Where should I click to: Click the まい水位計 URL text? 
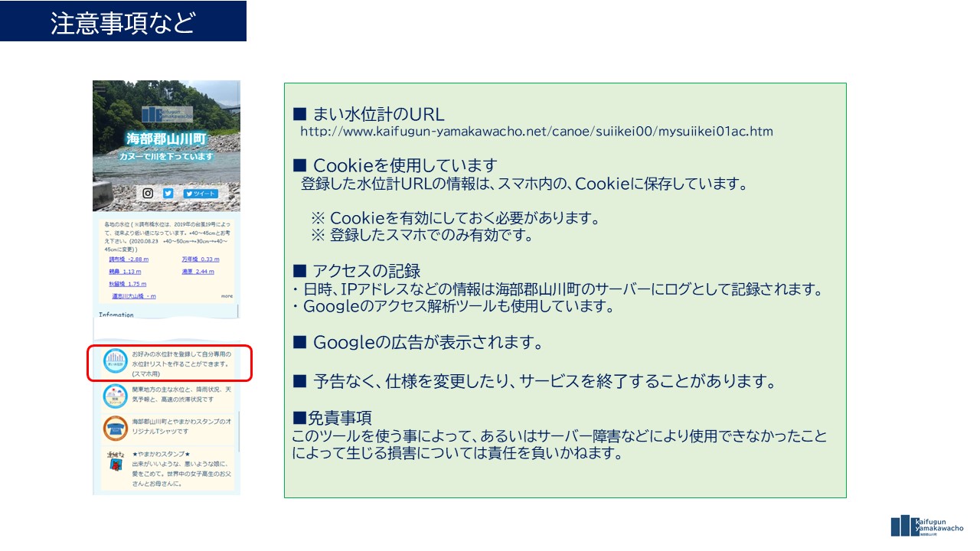(536, 132)
